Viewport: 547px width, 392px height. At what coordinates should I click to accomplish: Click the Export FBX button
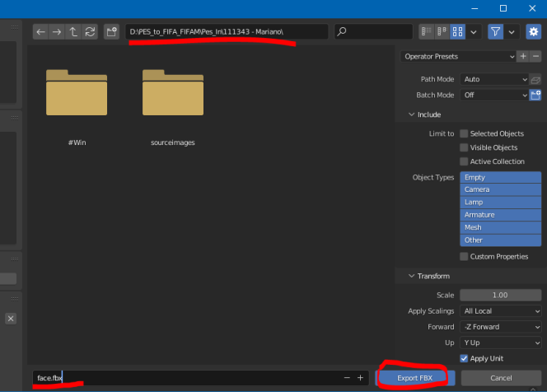415,378
